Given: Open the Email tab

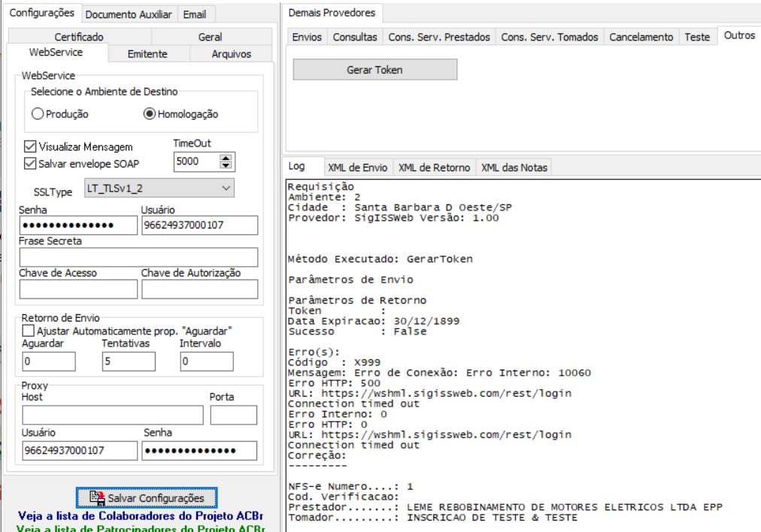Looking at the screenshot, I should (x=195, y=14).
